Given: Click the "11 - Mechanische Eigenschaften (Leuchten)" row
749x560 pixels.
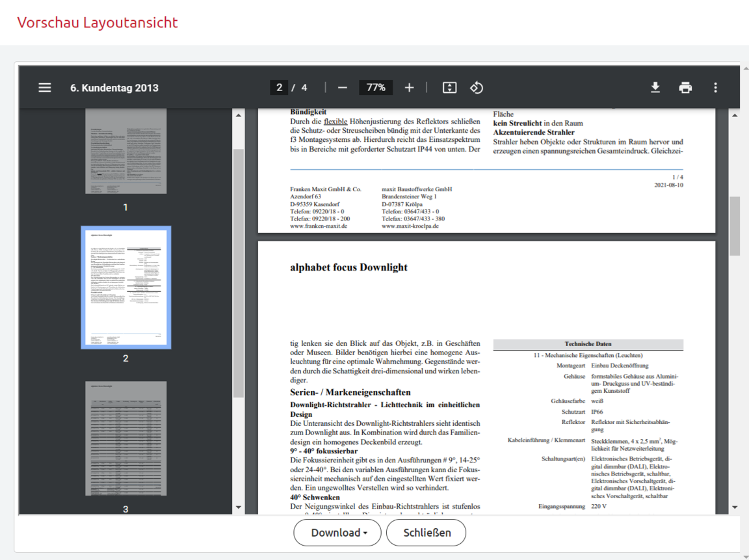Looking at the screenshot, I should [588, 356].
